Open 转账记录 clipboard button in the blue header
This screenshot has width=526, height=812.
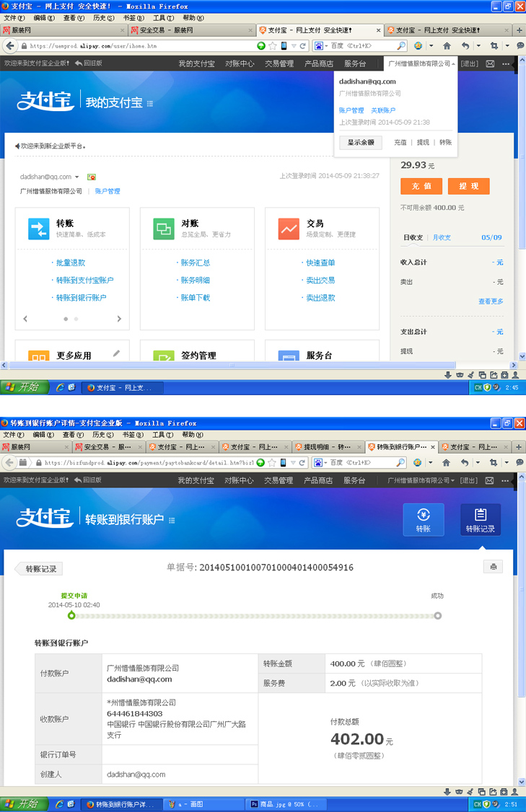[481, 520]
